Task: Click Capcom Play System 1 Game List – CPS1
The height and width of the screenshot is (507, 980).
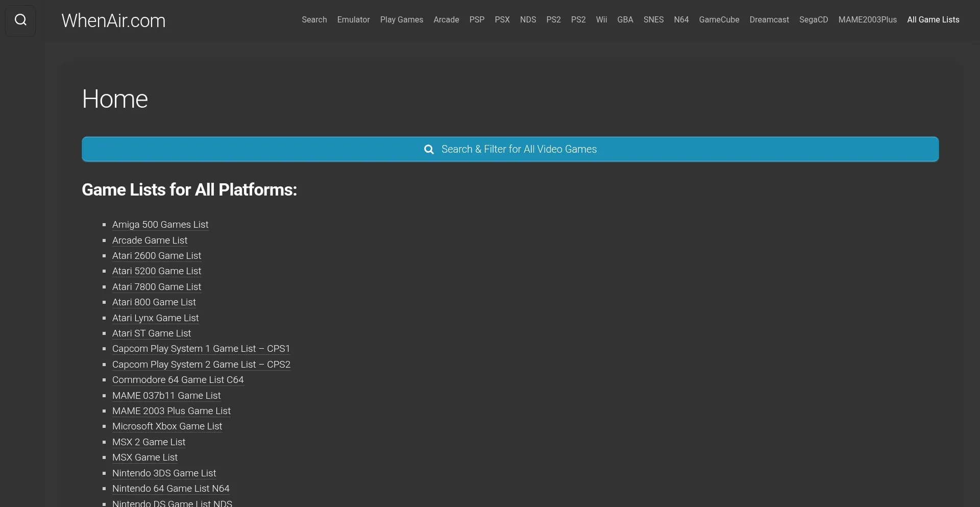Action: coord(201,349)
